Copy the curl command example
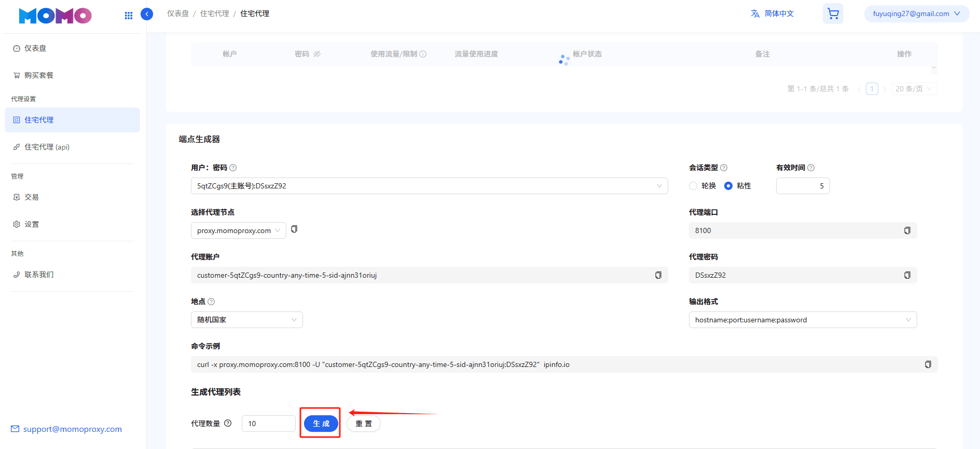Image resolution: width=980 pixels, height=449 pixels. (x=928, y=364)
